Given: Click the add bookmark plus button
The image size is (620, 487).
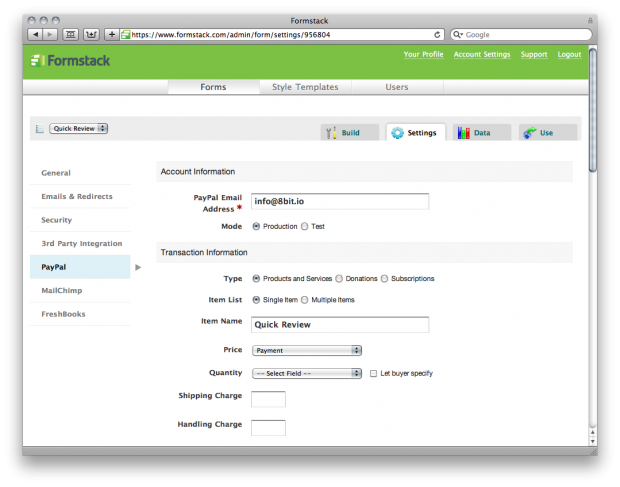Looking at the screenshot, I should coord(111,34).
